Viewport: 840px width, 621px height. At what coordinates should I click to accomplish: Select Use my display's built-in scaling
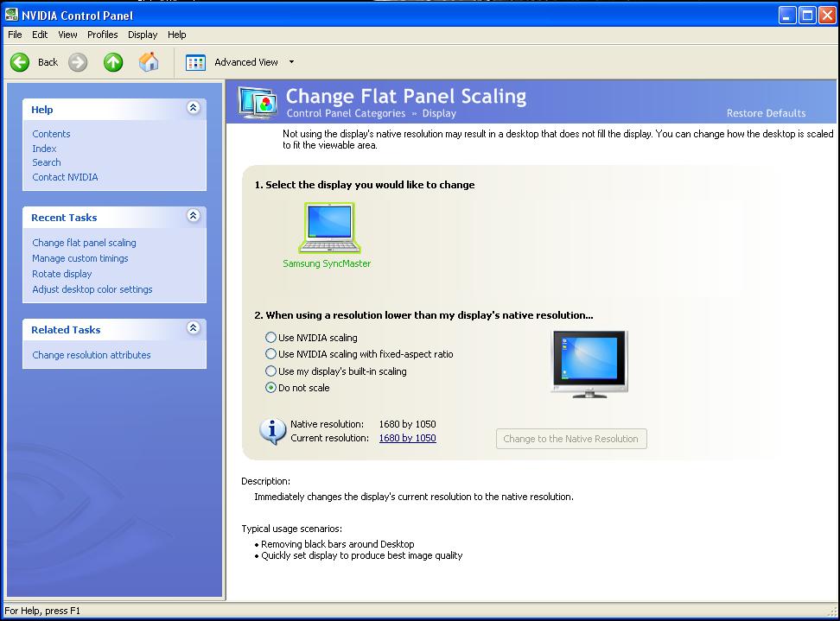click(271, 371)
